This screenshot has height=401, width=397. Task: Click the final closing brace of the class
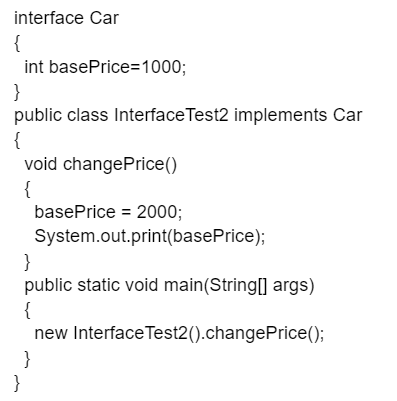17,383
